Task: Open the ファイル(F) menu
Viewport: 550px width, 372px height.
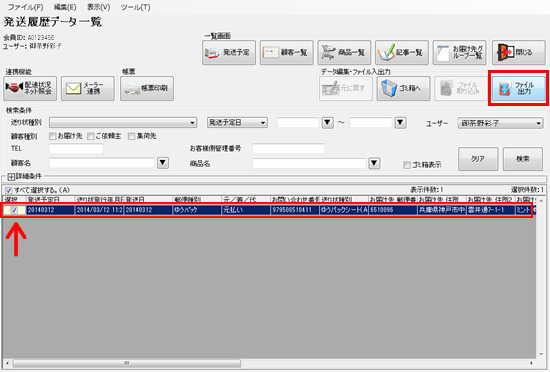Action: tap(26, 7)
